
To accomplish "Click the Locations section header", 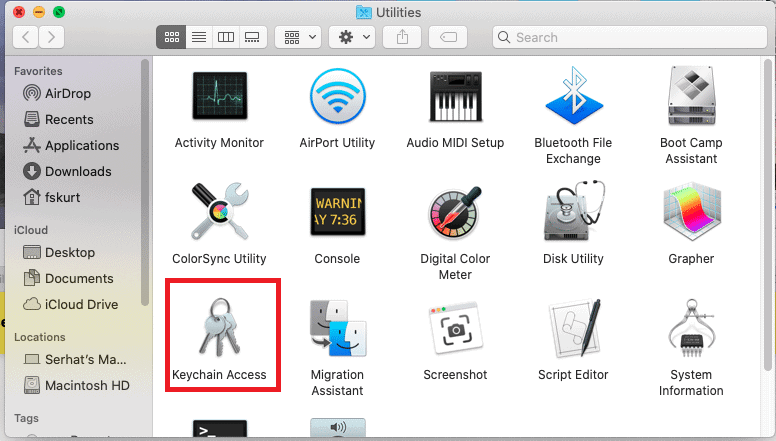I will point(40,337).
